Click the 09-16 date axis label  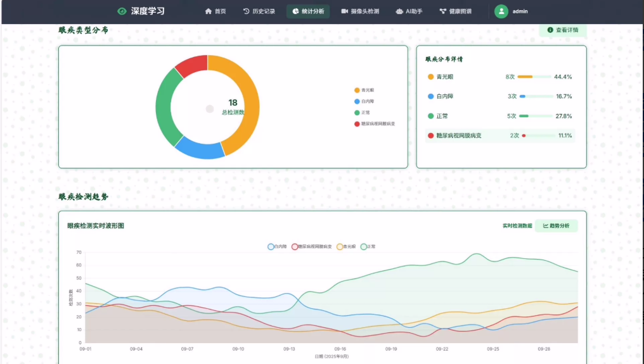coord(340,349)
